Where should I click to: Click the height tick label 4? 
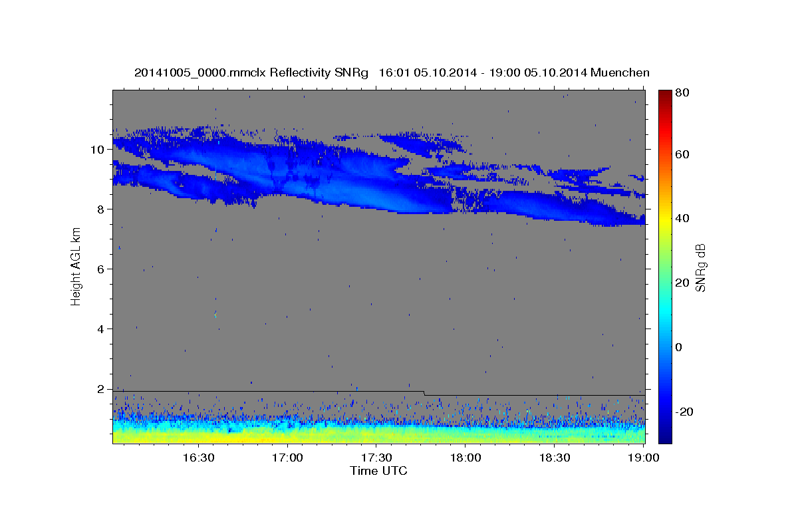(102, 329)
